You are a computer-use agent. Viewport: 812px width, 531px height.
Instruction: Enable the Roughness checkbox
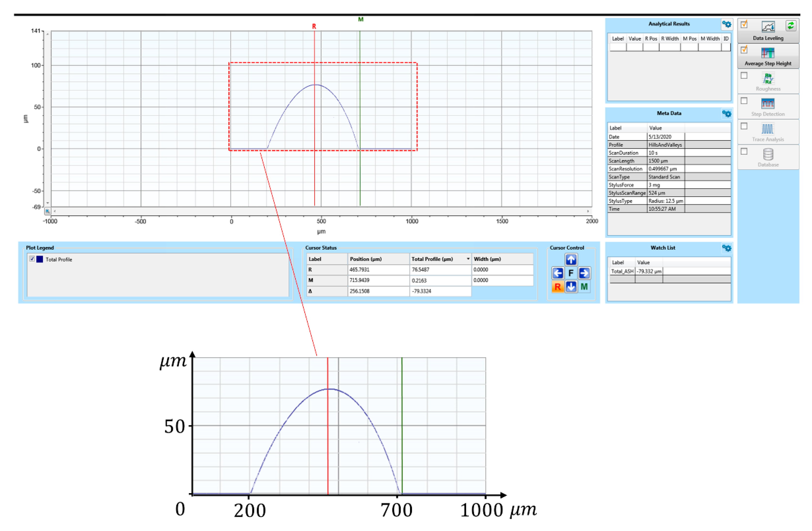point(744,76)
